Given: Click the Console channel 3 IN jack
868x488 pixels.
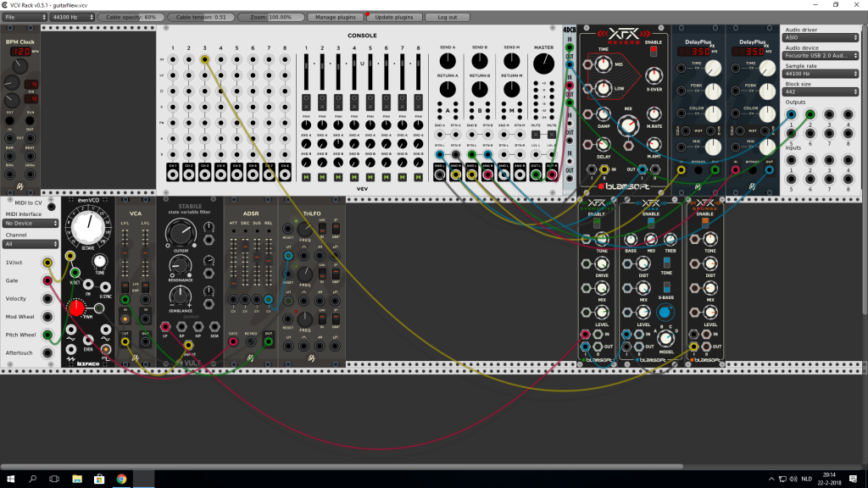Looking at the screenshot, I should tap(205, 59).
